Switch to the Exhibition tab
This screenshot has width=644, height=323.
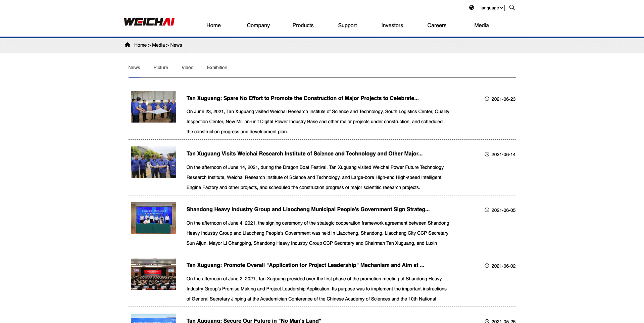click(217, 67)
